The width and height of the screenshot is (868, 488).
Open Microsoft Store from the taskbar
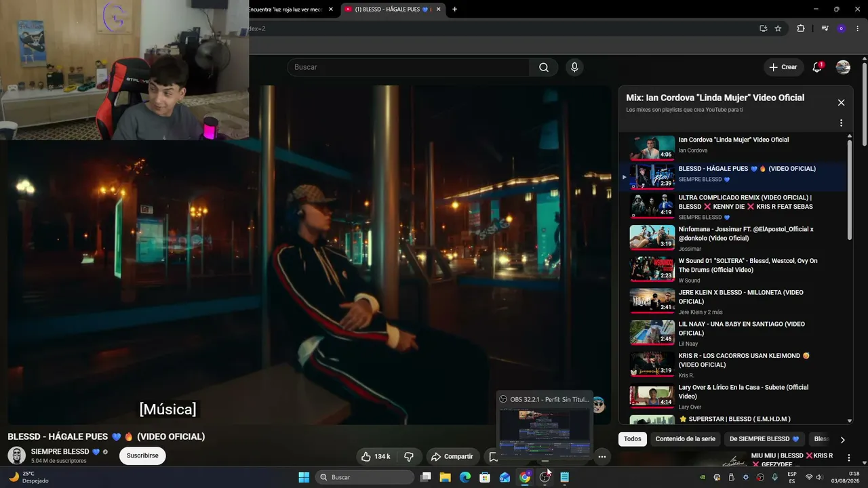(x=485, y=477)
